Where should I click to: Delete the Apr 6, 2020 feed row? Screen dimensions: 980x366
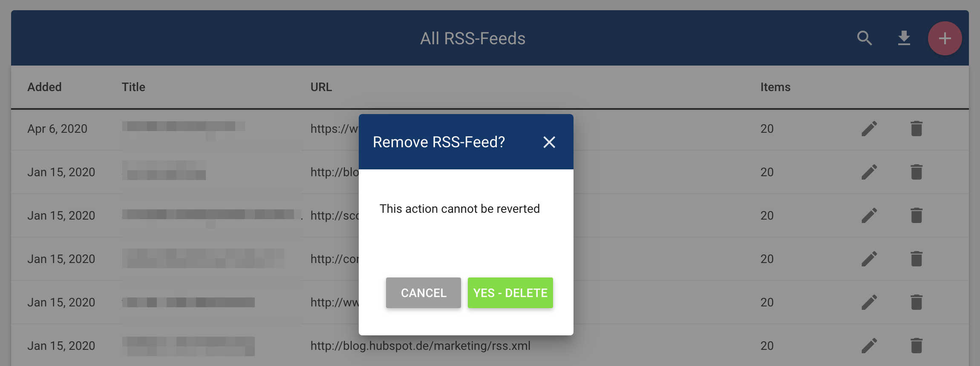[x=917, y=129]
